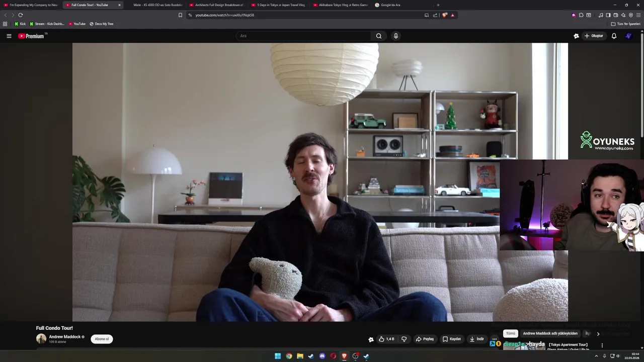Switch to the Miele KS 4383 DD tab
Image resolution: width=644 pixels, height=362 pixels.
pyautogui.click(x=154, y=5)
